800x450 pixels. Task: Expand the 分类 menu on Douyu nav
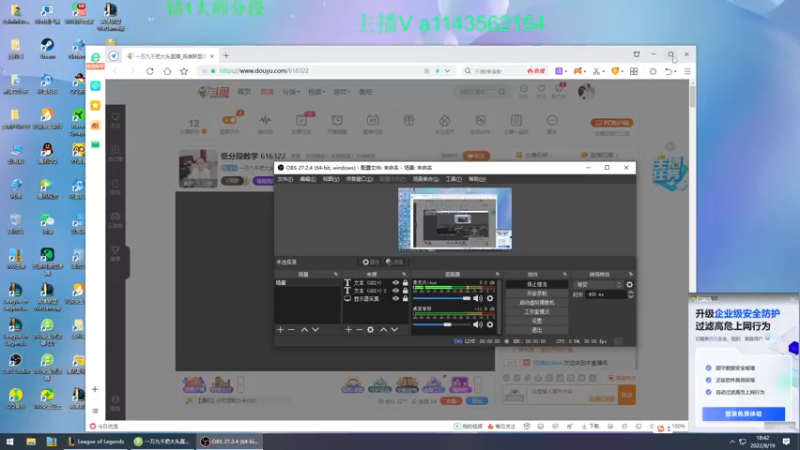(289, 92)
